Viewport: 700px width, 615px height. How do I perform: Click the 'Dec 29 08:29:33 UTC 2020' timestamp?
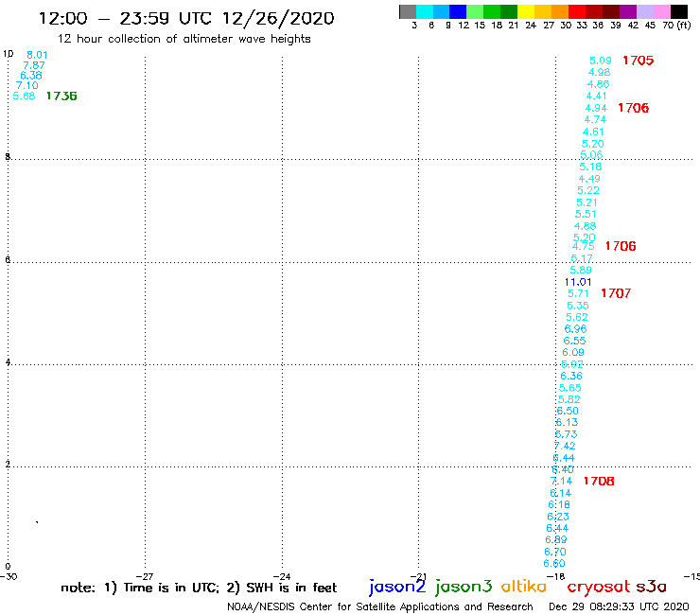(619, 606)
